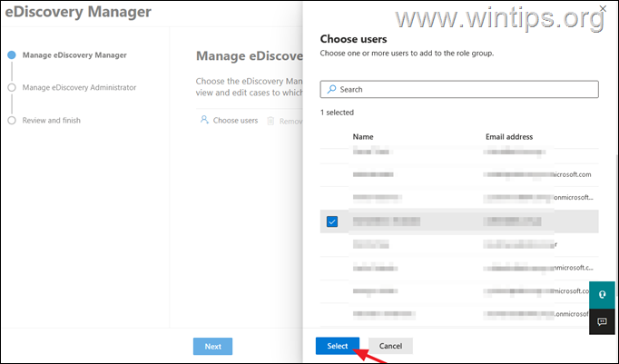The width and height of the screenshot is (619, 364).
Task: Click the search magnifier icon
Action: pyautogui.click(x=331, y=89)
